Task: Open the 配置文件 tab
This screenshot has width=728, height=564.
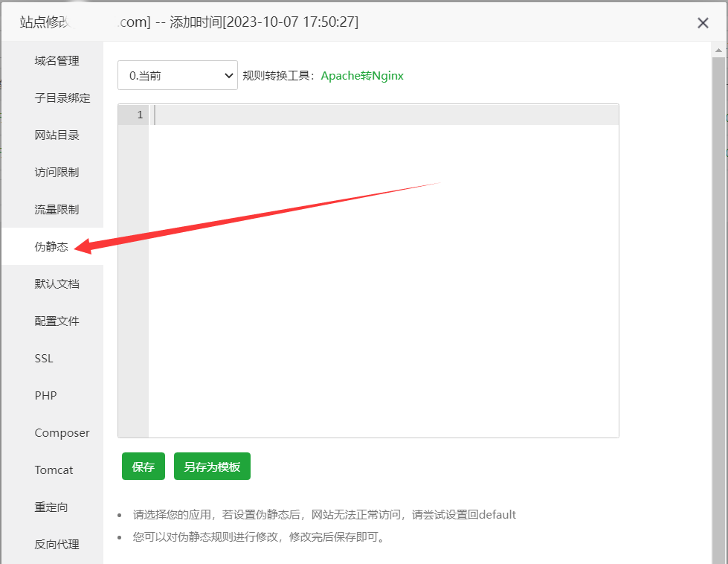Action: (57, 321)
